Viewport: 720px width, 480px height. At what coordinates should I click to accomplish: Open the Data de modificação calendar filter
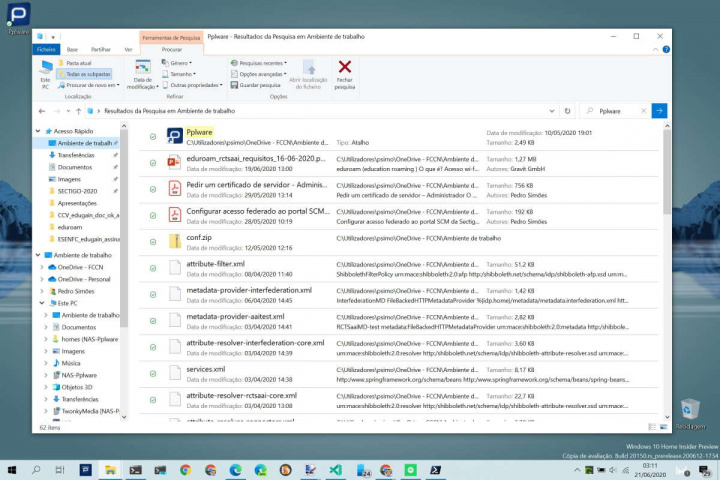(142, 72)
